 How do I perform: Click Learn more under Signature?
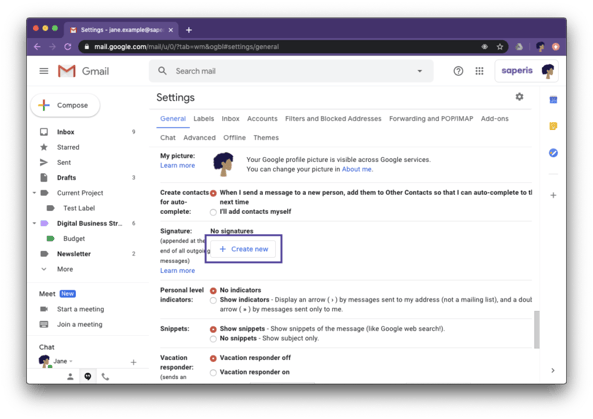[x=177, y=270]
